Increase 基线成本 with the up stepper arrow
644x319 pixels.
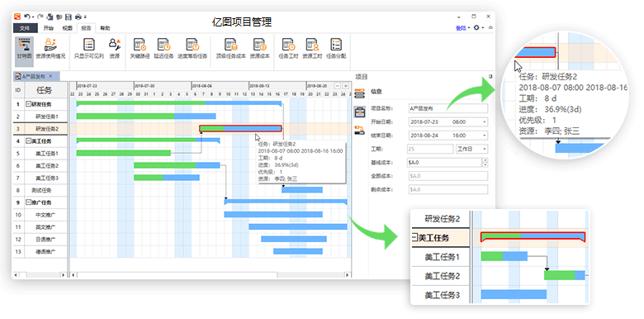click(x=485, y=159)
